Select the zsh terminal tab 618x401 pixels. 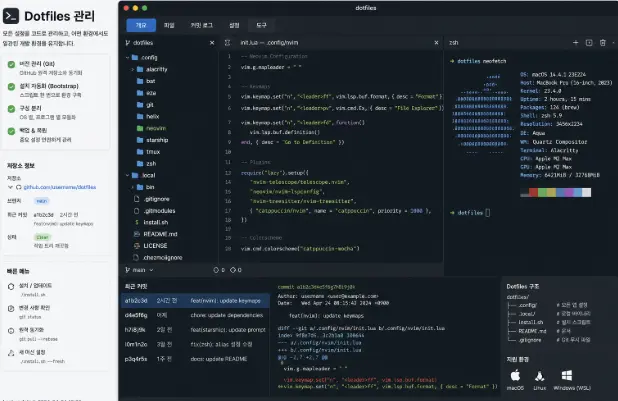click(454, 43)
